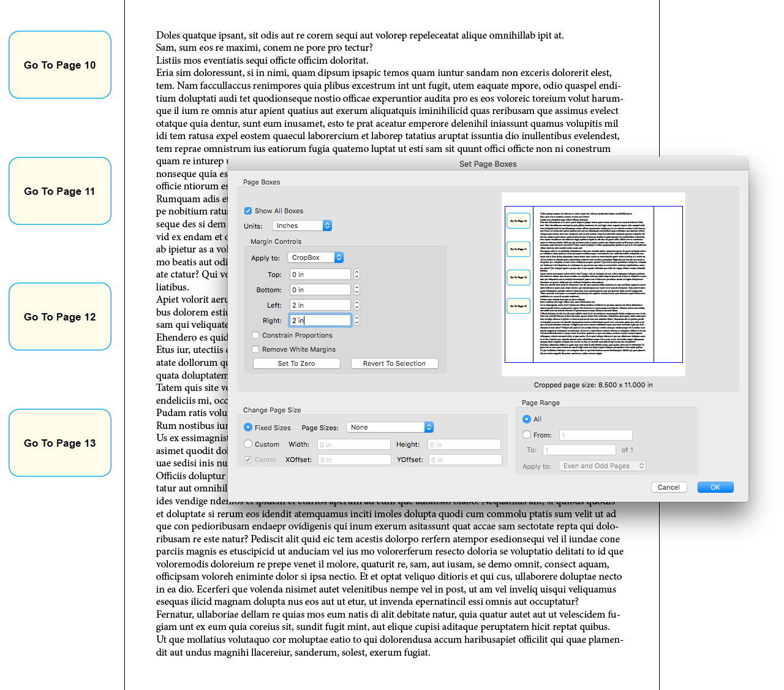
Task: Click the Top margin input field
Action: pos(320,275)
